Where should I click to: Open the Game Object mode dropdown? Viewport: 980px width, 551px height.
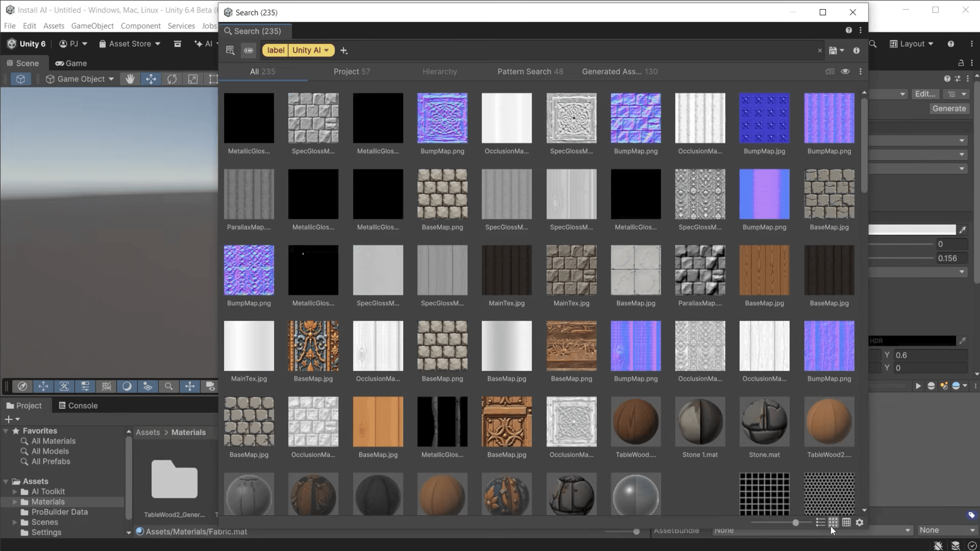(80, 79)
